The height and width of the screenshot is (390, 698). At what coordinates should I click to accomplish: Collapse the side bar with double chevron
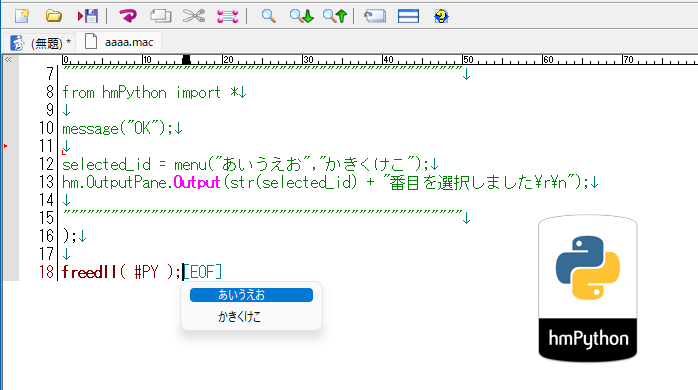point(8,59)
